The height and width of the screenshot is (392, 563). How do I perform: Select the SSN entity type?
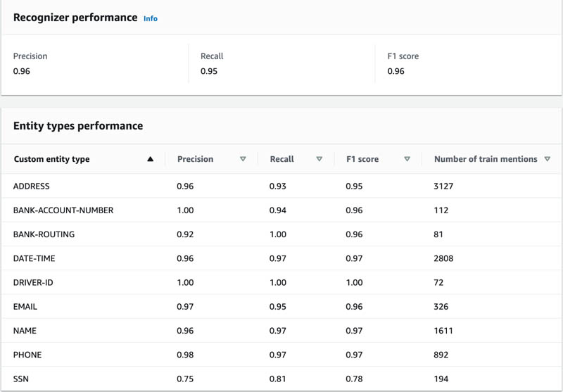click(21, 379)
